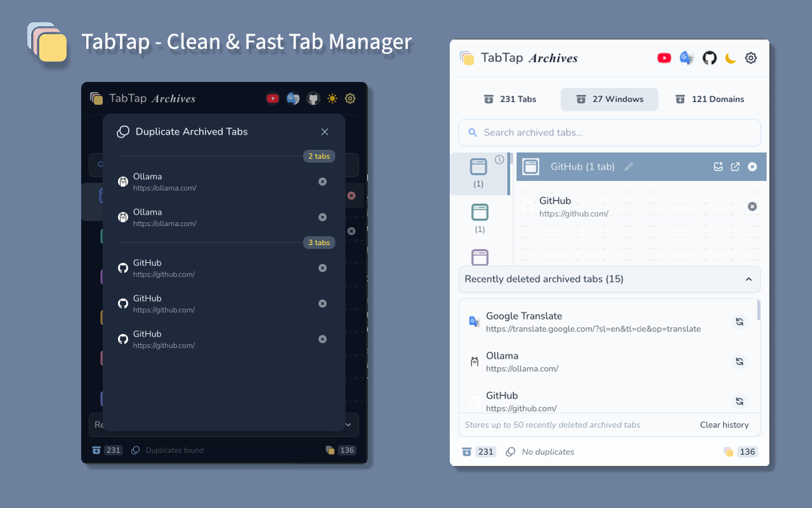The height and width of the screenshot is (508, 812).
Task: Expand the dropdown at bottom of dark panel
Action: pyautogui.click(x=348, y=424)
